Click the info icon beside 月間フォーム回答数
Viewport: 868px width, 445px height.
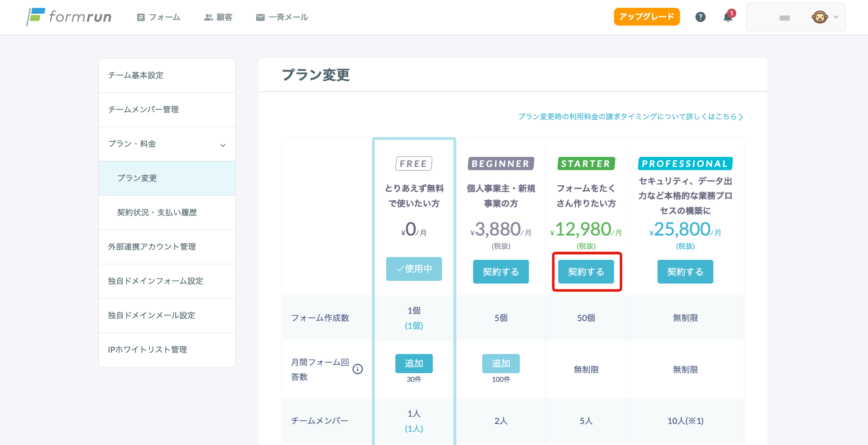358,369
